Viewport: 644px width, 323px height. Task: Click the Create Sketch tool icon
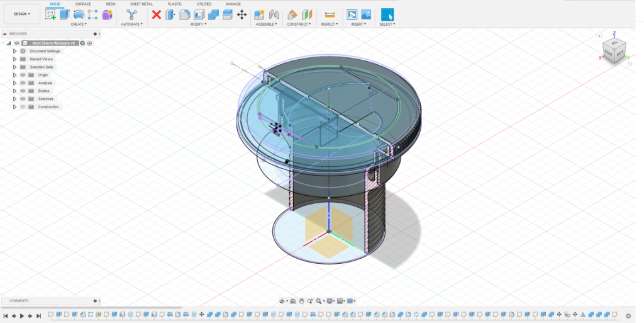[51, 14]
